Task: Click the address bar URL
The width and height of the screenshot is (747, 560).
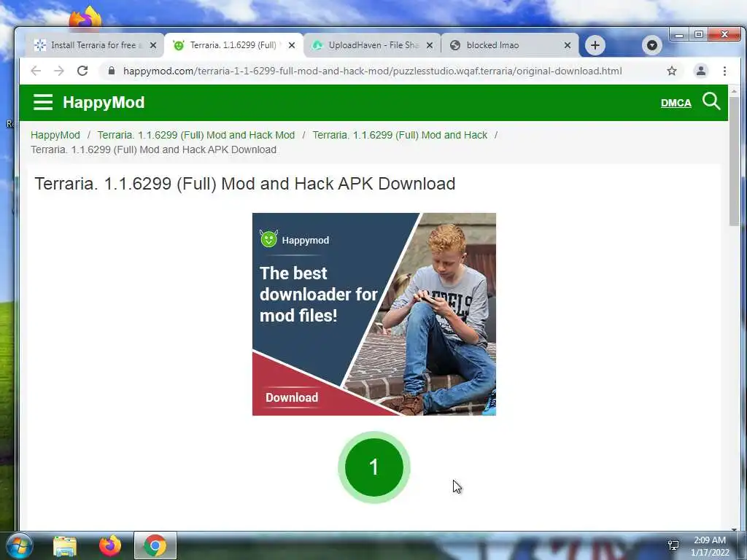Action: [x=372, y=71]
